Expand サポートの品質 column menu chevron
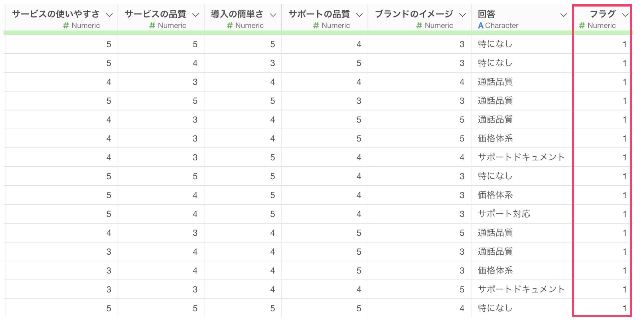Image resolution: width=644 pixels, height=323 pixels. tap(359, 15)
